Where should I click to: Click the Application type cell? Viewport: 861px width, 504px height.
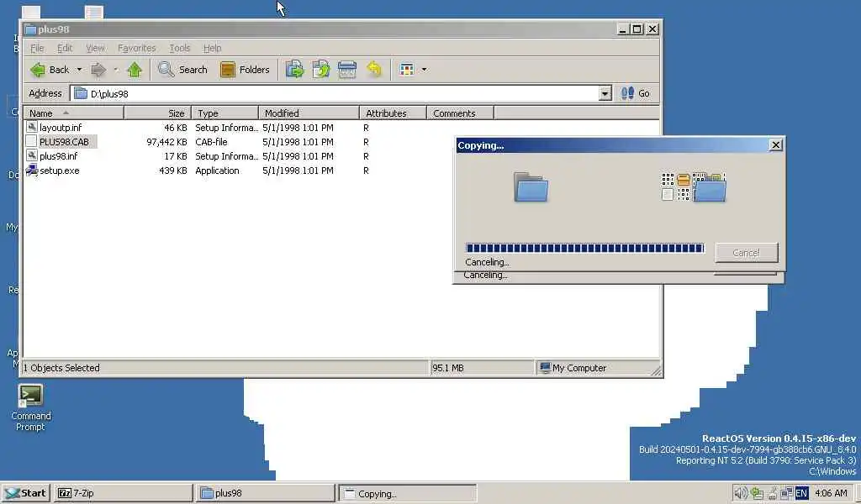click(218, 170)
